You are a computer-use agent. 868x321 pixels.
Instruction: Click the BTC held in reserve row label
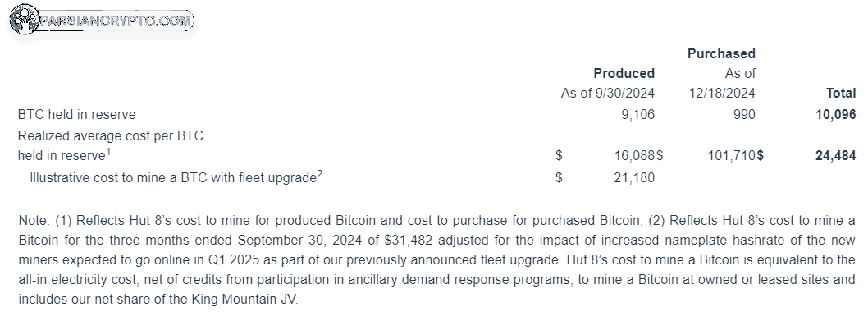click(77, 114)
